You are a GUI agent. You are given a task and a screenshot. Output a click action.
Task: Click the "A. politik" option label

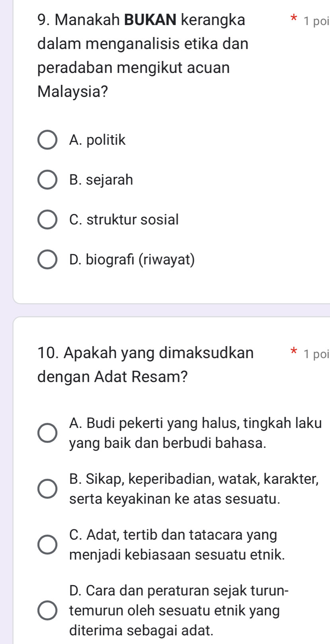click(x=97, y=140)
